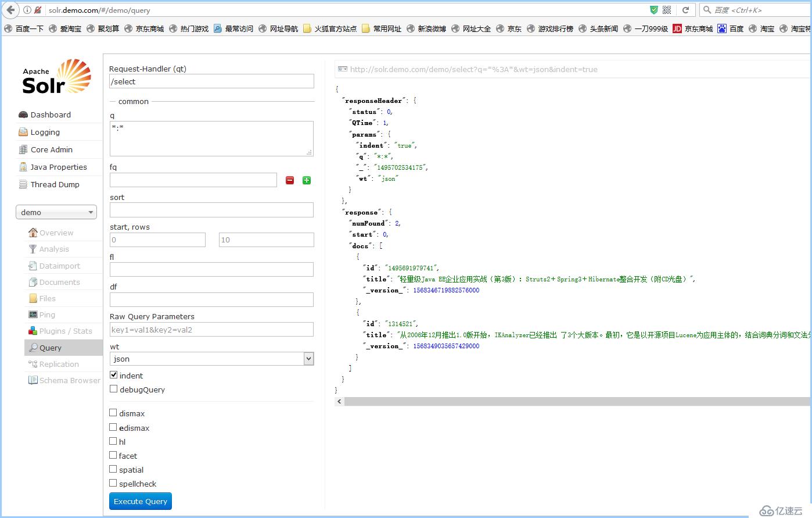The width and height of the screenshot is (812, 518).
Task: Click the QR code icon in address bar
Action: (667, 10)
